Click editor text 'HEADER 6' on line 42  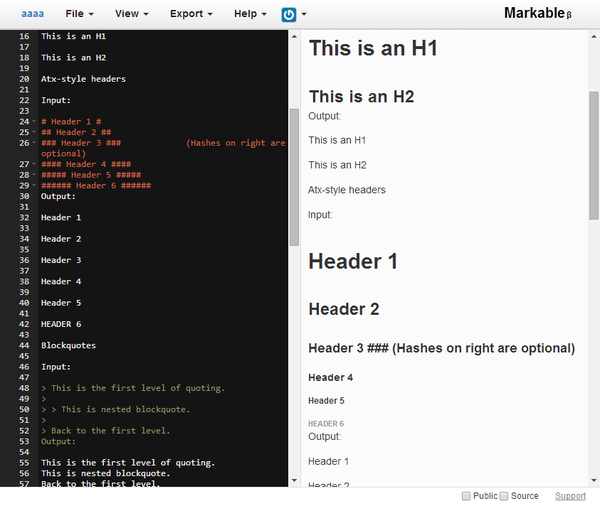pyautogui.click(x=61, y=324)
